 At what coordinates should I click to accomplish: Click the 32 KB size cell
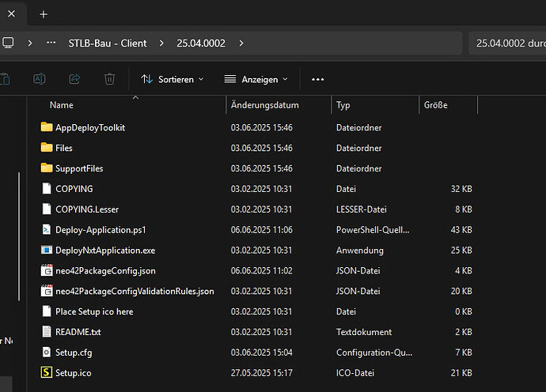pos(461,189)
